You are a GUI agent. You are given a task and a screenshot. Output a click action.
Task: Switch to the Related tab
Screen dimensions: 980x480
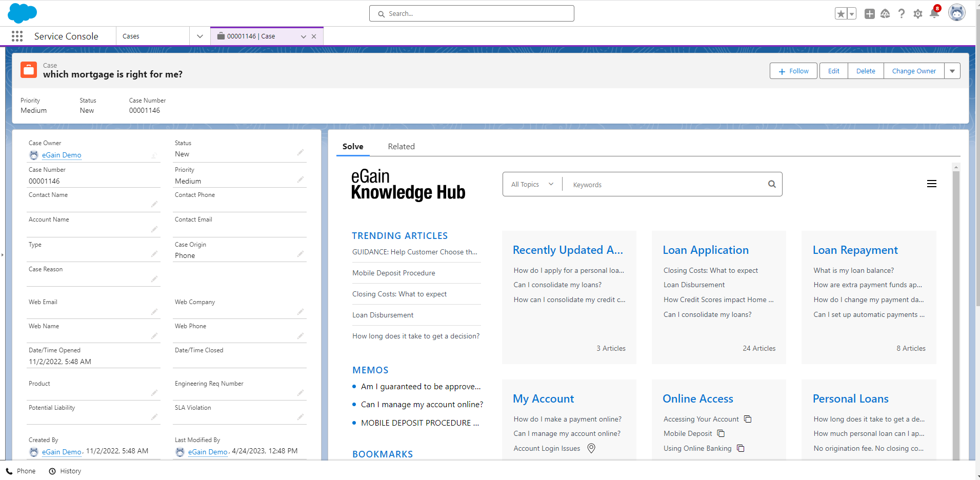tap(401, 146)
